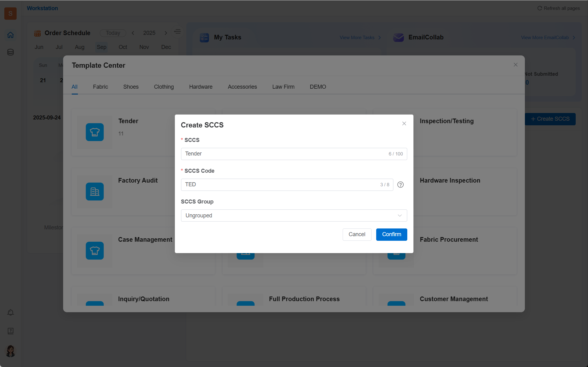588x367 pixels.
Task: Click the SCCS Code input field
Action: pyautogui.click(x=280, y=185)
